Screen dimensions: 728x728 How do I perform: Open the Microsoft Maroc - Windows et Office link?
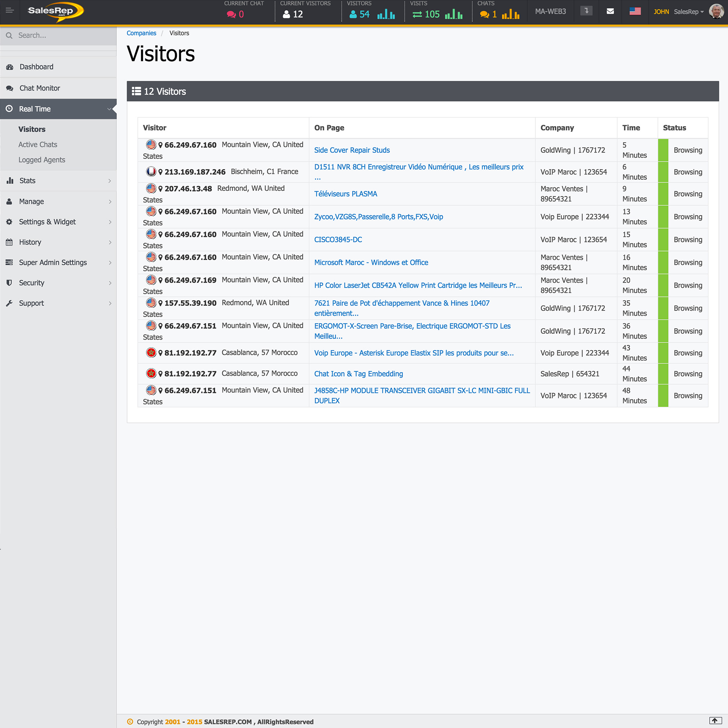click(x=371, y=262)
